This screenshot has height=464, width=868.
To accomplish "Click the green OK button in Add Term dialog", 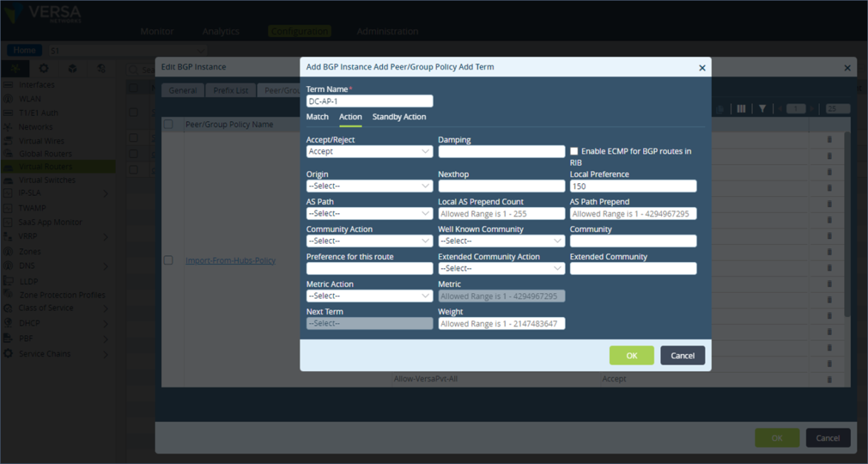I will click(631, 356).
